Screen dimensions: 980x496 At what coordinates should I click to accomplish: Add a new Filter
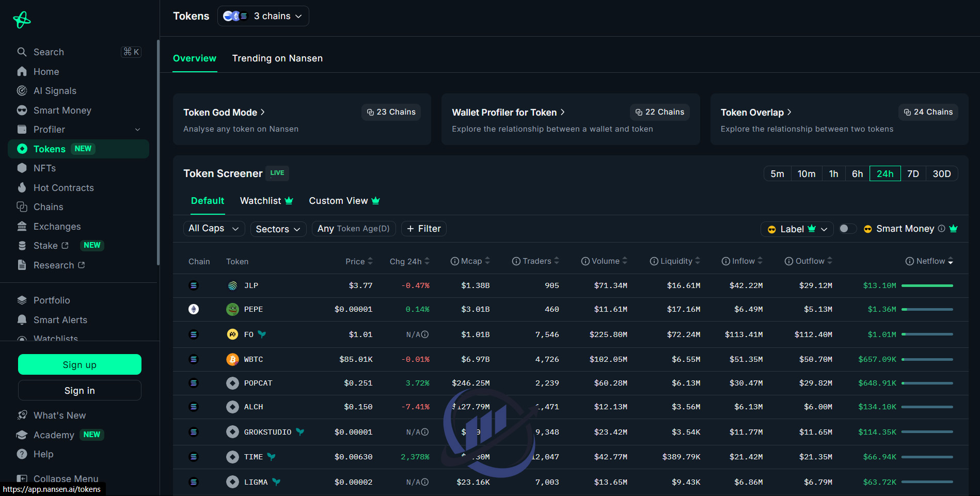pos(424,229)
